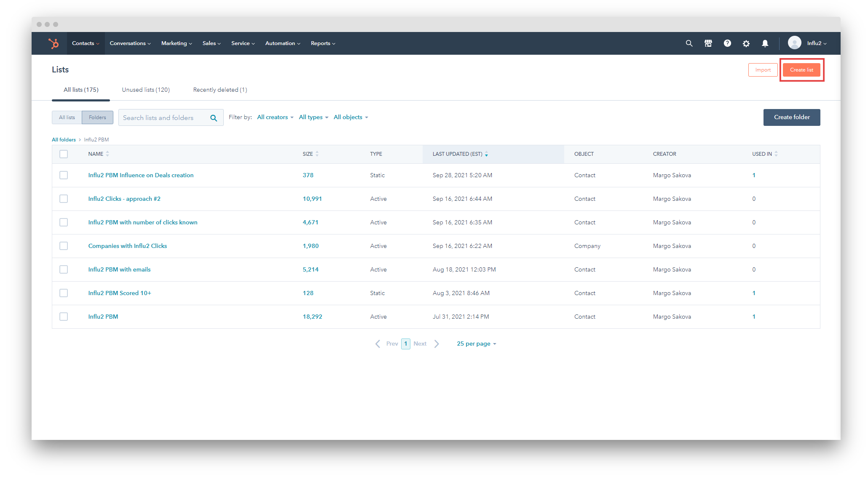
Task: Click the Search lists and folders field
Action: coord(164,118)
